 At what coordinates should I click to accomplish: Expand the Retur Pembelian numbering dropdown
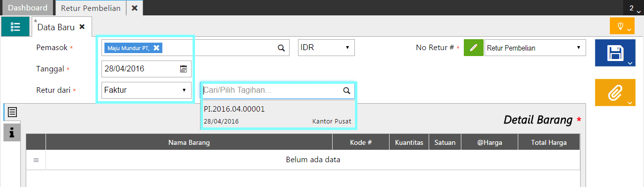point(535,48)
